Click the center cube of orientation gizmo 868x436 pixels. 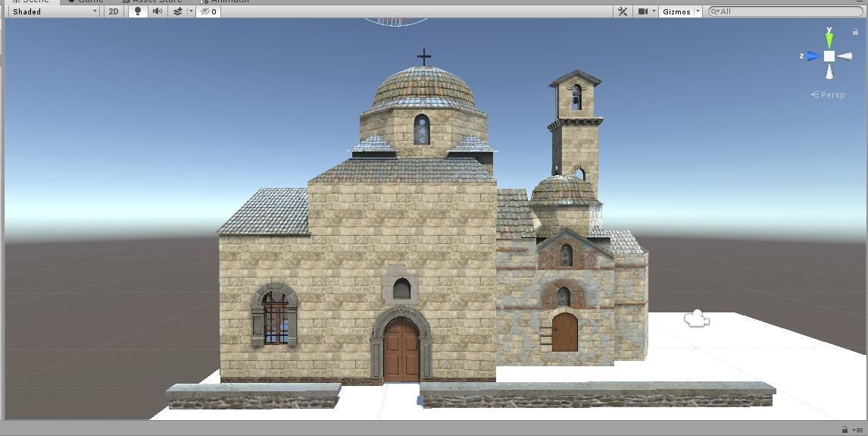coord(829,56)
